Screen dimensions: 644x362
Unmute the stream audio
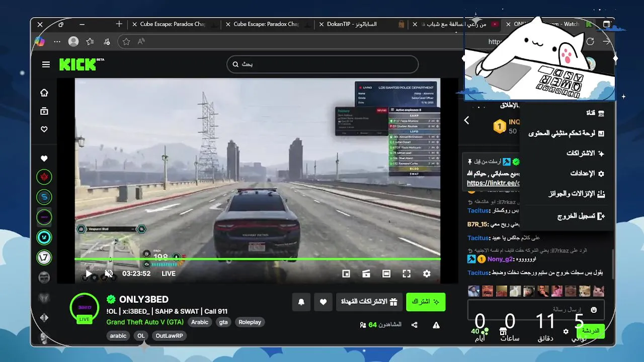pos(109,274)
